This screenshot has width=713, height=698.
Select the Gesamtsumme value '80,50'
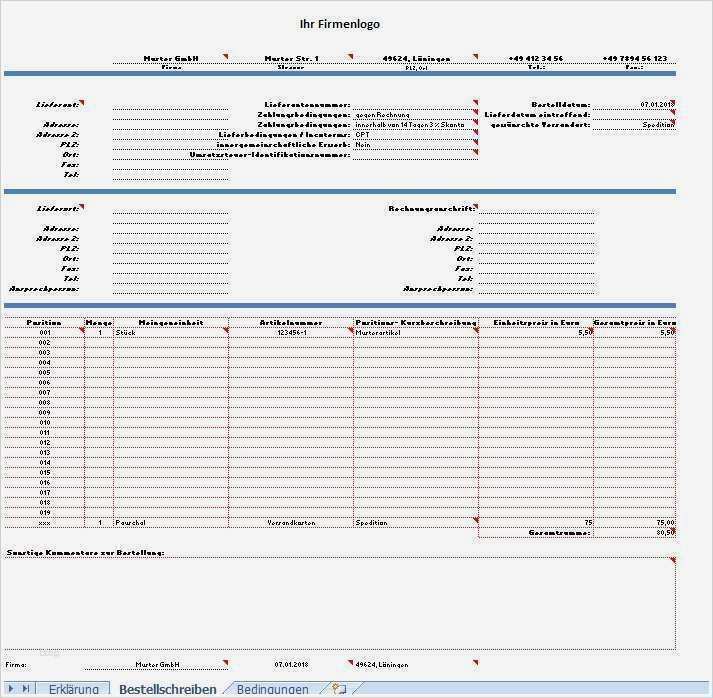point(635,532)
